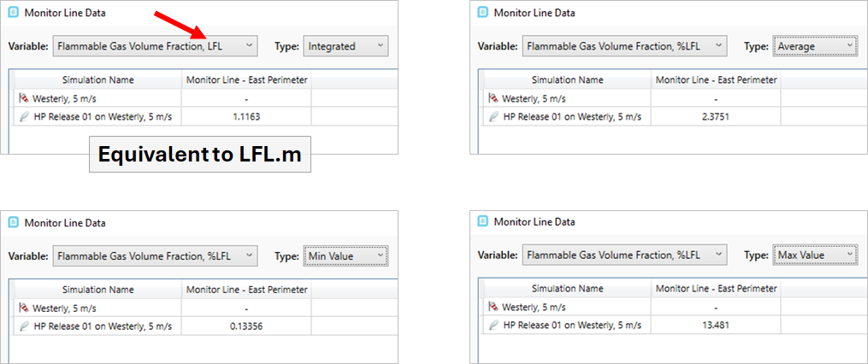Screen dimensions: 868x364
Task: Select cell value 1.1163 in Integrated table
Action: click(x=246, y=117)
